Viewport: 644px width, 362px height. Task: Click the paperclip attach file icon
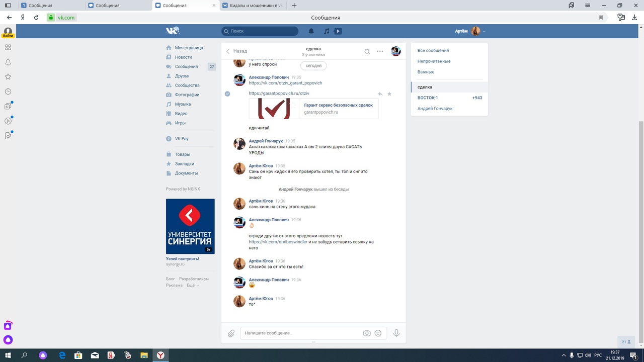pos(231,333)
